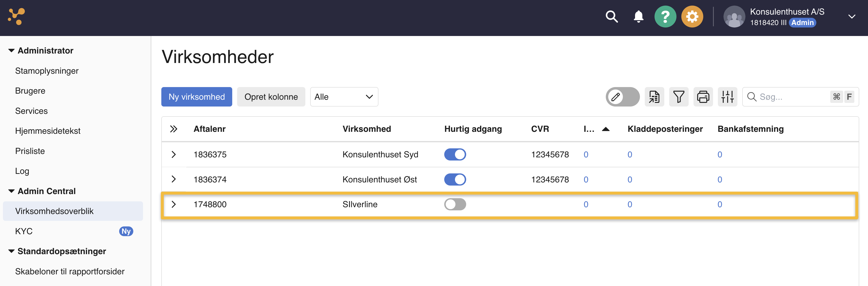Open the search magnifier in the top bar
868x286 pixels.
click(x=612, y=16)
